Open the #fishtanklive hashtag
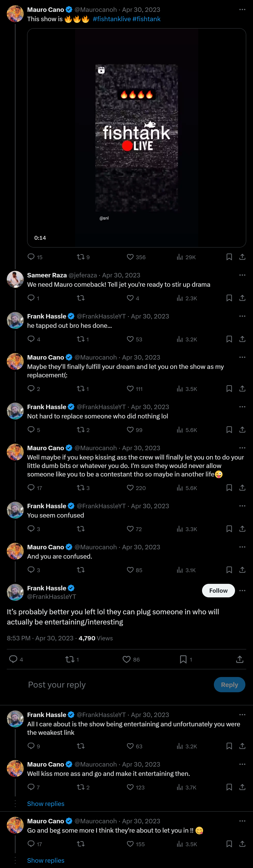 click(x=112, y=19)
